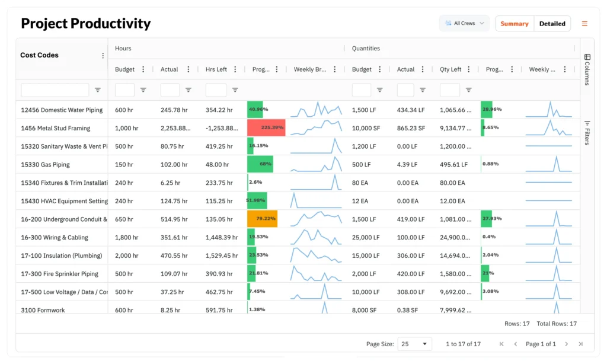607x364 pixels.
Task: Open the All Crews dropdown
Action: click(x=464, y=24)
